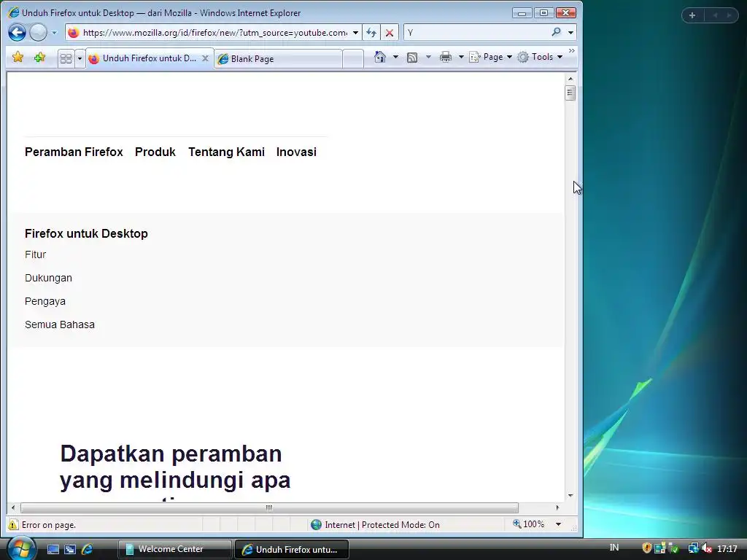Open the Tentang Kami navigation link
This screenshot has width=747, height=560.
(x=226, y=152)
